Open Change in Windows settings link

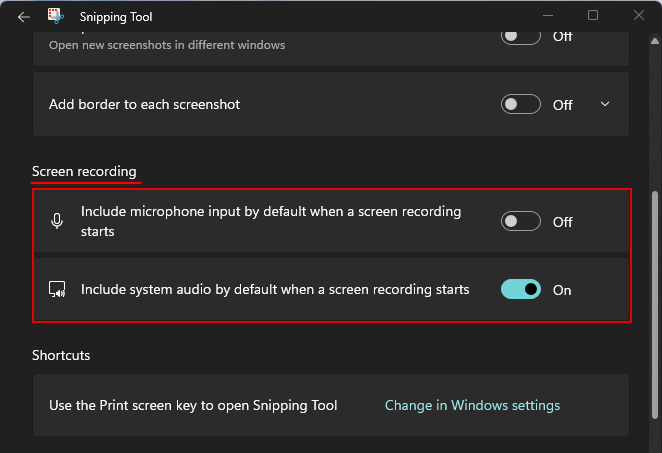pyautogui.click(x=472, y=405)
